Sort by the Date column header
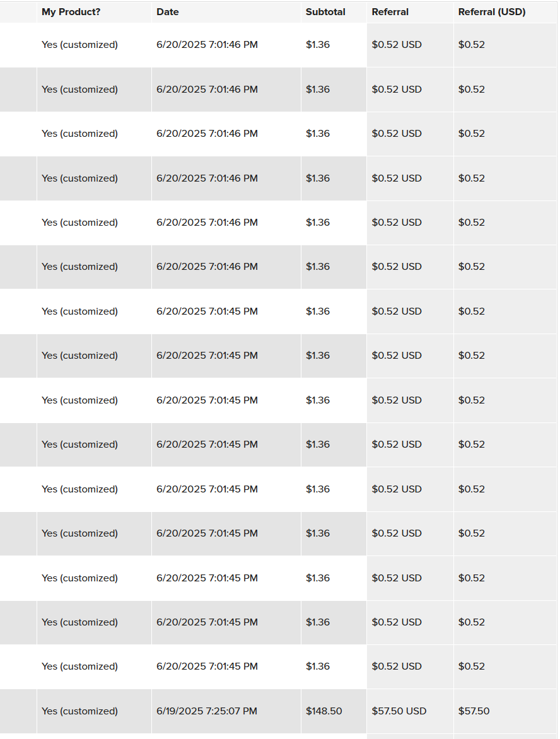 tap(167, 12)
